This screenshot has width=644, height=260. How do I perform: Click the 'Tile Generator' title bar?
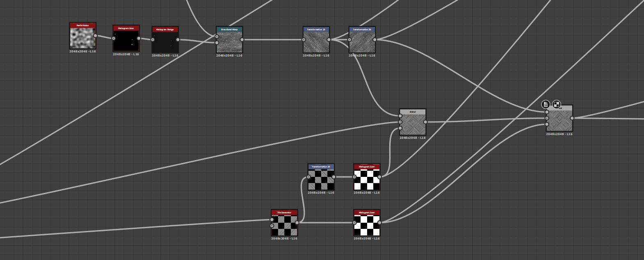(284, 213)
